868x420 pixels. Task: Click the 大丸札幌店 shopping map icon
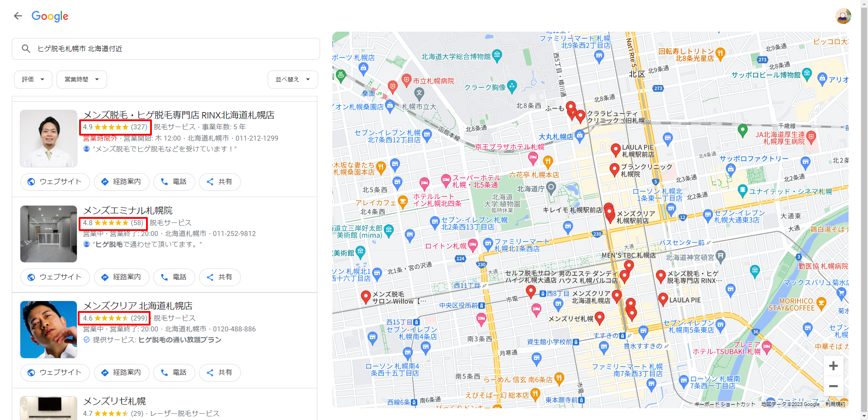(580, 136)
